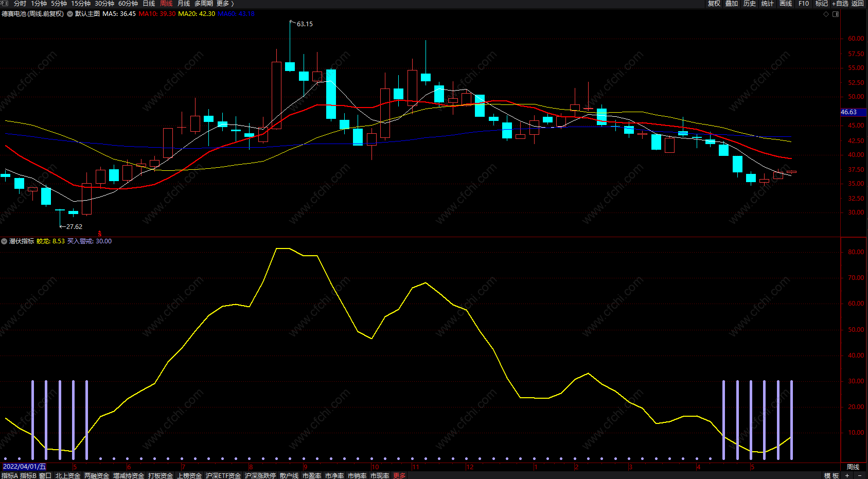Toggle 复权 price adjustment
Image resolution: width=868 pixels, height=479 pixels.
[x=714, y=4]
